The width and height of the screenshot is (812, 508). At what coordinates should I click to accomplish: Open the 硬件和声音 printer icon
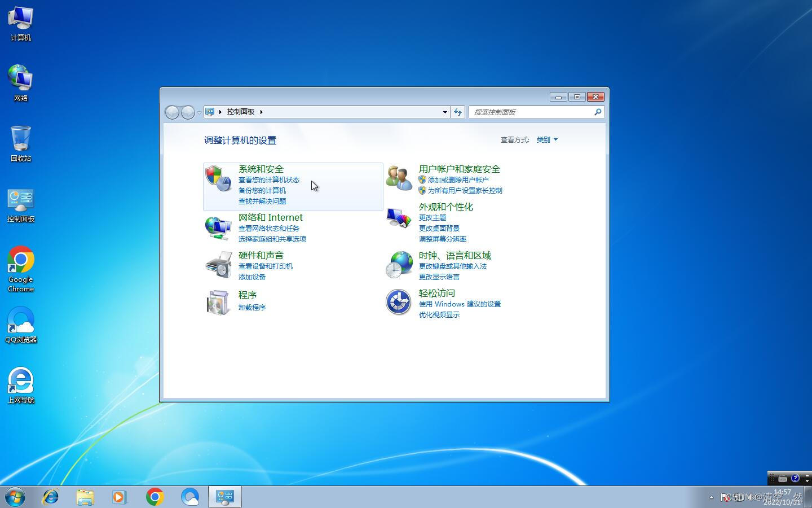pyautogui.click(x=219, y=265)
